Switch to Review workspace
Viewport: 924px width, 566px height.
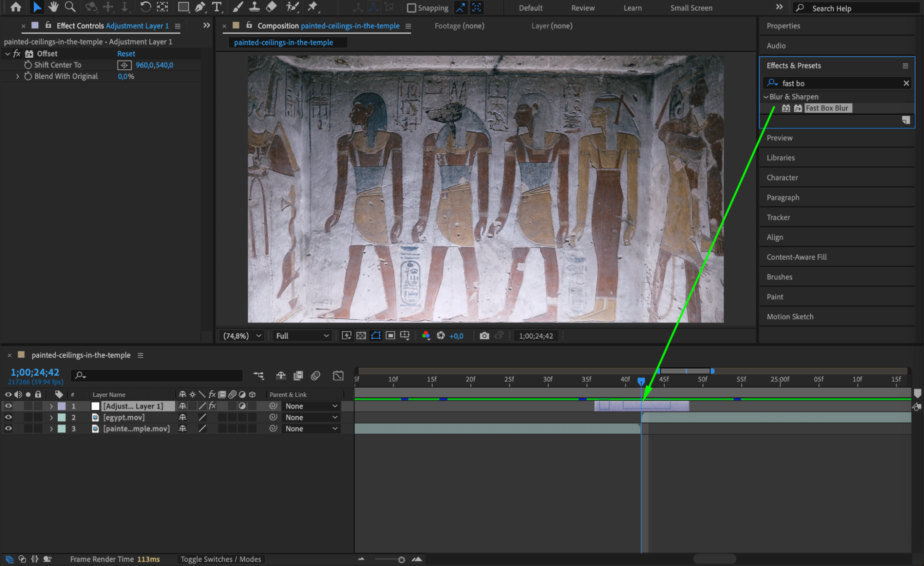pos(583,8)
